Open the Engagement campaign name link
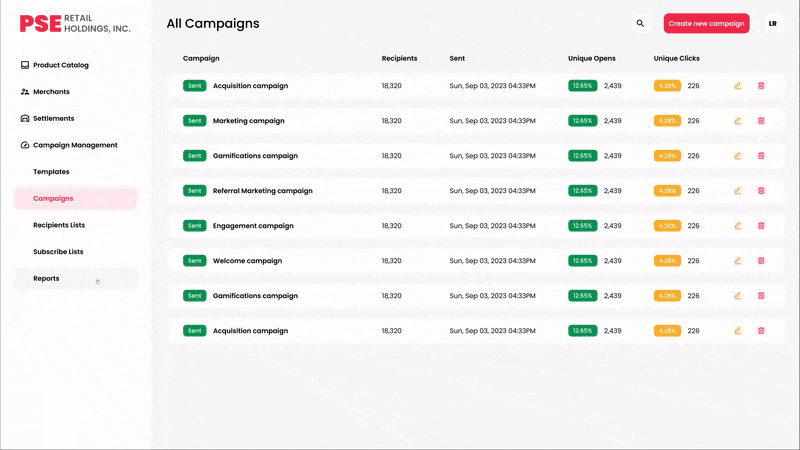The width and height of the screenshot is (800, 450). tap(253, 226)
